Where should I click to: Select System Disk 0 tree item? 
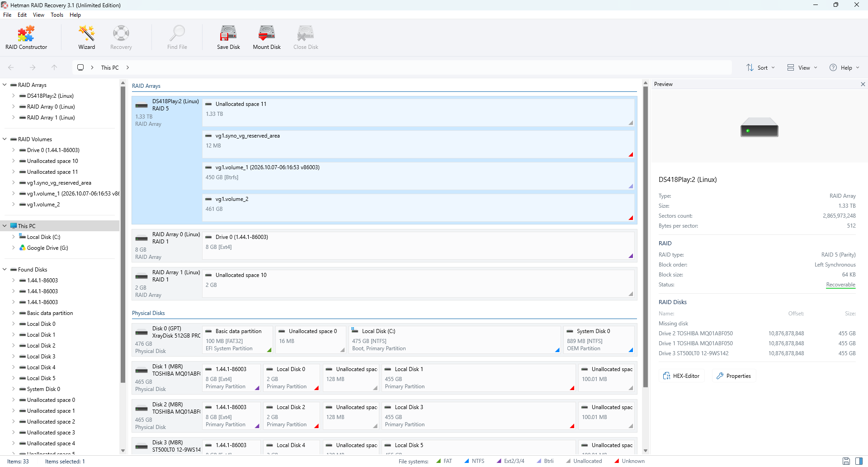(43, 389)
